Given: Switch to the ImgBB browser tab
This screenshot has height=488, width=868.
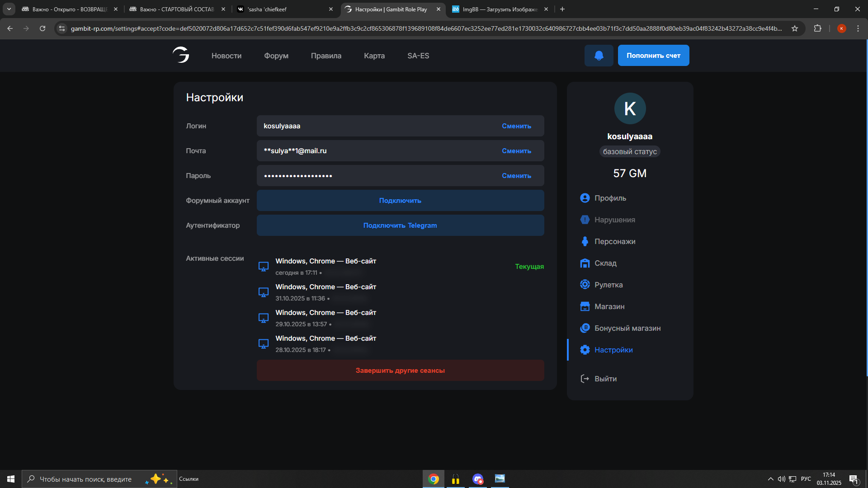Looking at the screenshot, I should point(499,9).
